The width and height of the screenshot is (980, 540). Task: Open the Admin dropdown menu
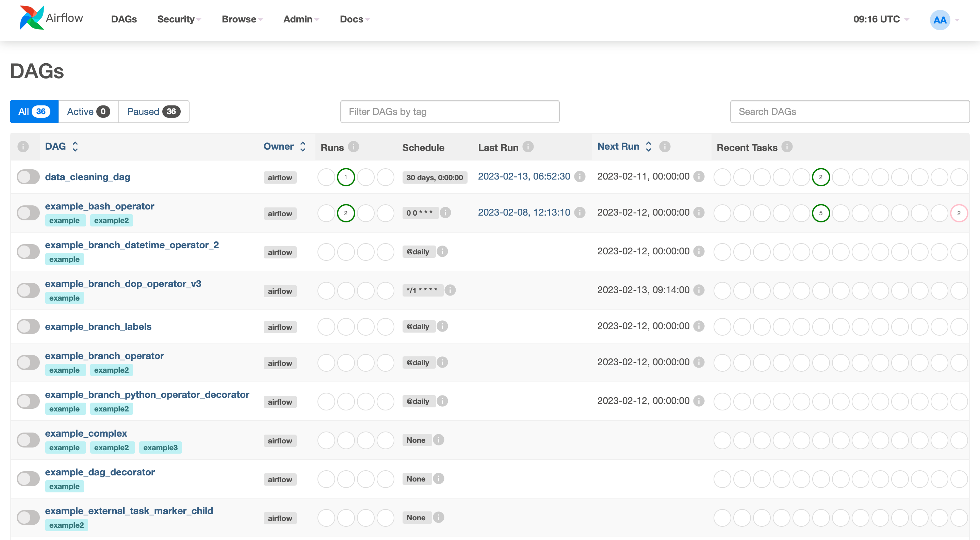[301, 19]
